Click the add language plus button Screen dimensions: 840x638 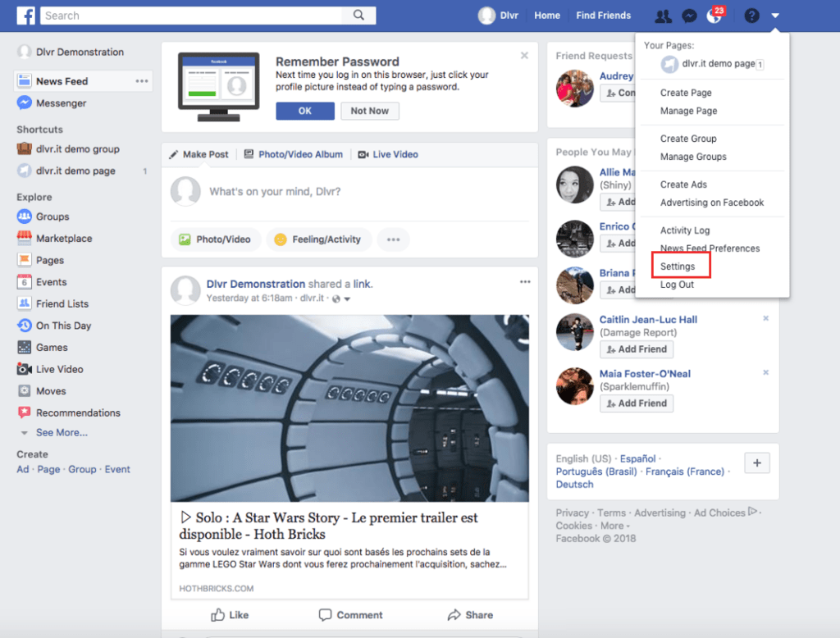[x=757, y=463]
